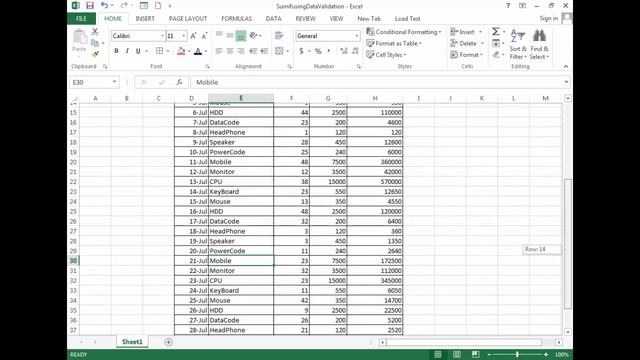
Task: Undo the last action
Action: pos(104,6)
